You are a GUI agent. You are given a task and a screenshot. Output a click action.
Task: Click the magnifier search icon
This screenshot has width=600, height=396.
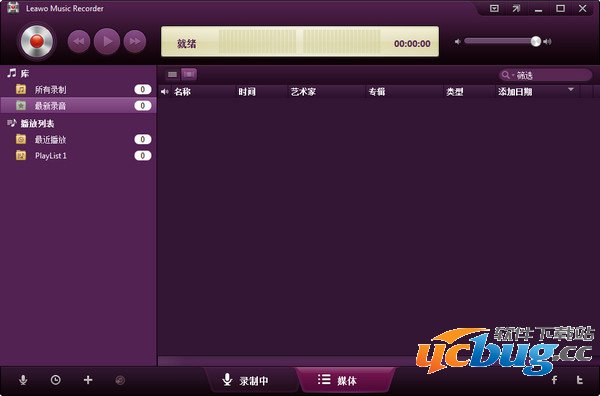tap(506, 75)
